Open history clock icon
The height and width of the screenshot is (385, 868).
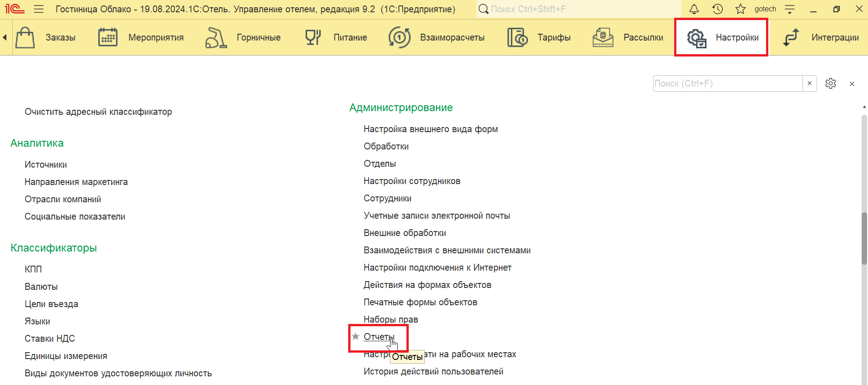717,9
